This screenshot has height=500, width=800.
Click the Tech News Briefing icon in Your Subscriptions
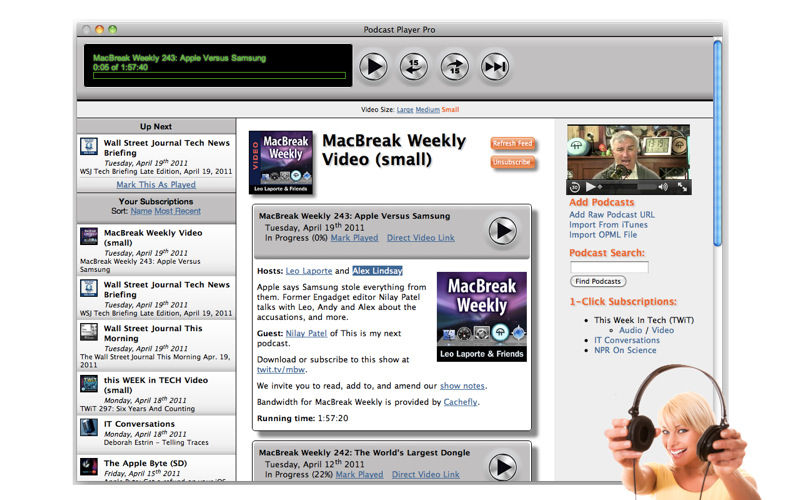pyautogui.click(x=89, y=288)
